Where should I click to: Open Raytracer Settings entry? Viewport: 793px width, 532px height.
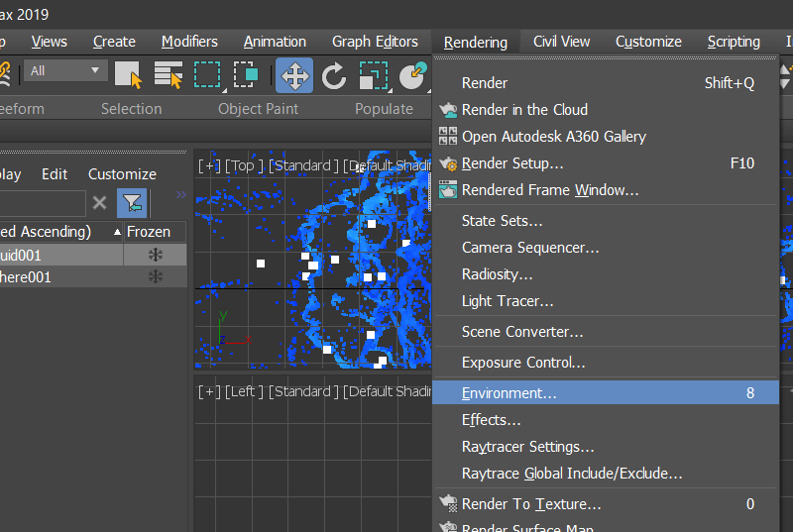pos(606,447)
